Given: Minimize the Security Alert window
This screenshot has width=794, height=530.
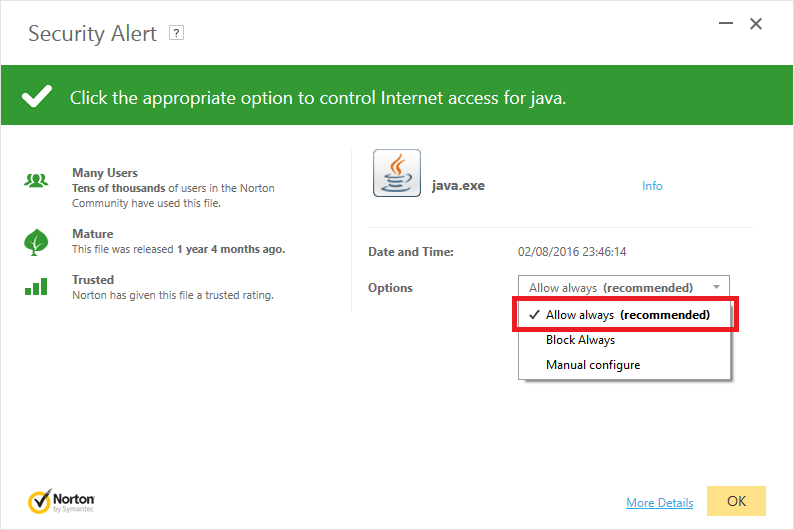Looking at the screenshot, I should [x=723, y=24].
